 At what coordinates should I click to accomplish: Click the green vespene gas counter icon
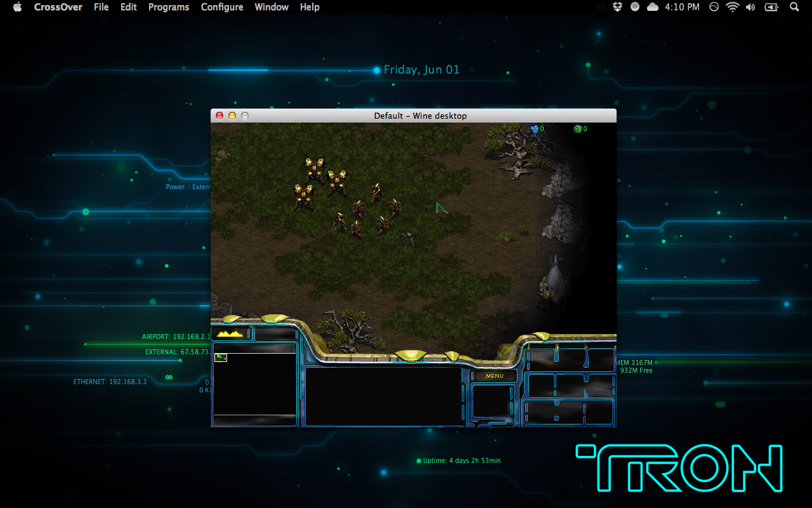[x=577, y=128]
